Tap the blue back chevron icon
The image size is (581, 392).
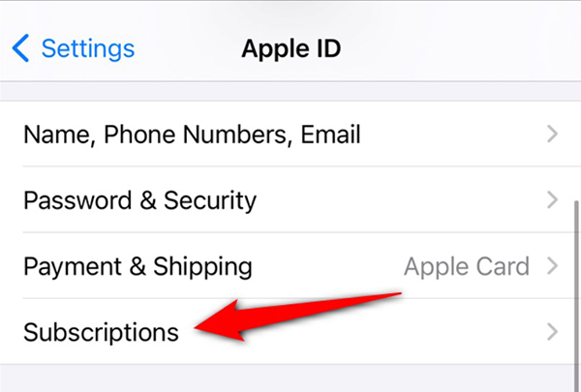(20, 48)
